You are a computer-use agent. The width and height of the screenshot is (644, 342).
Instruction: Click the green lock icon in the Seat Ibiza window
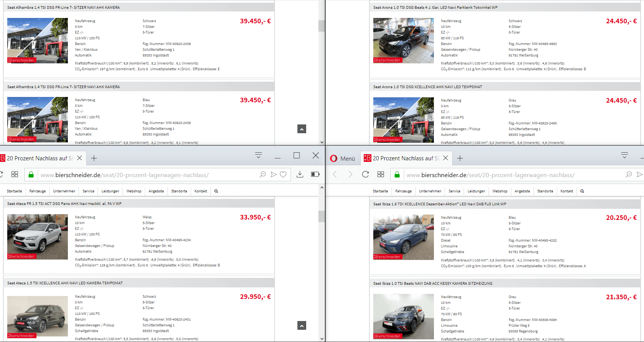[x=397, y=175]
